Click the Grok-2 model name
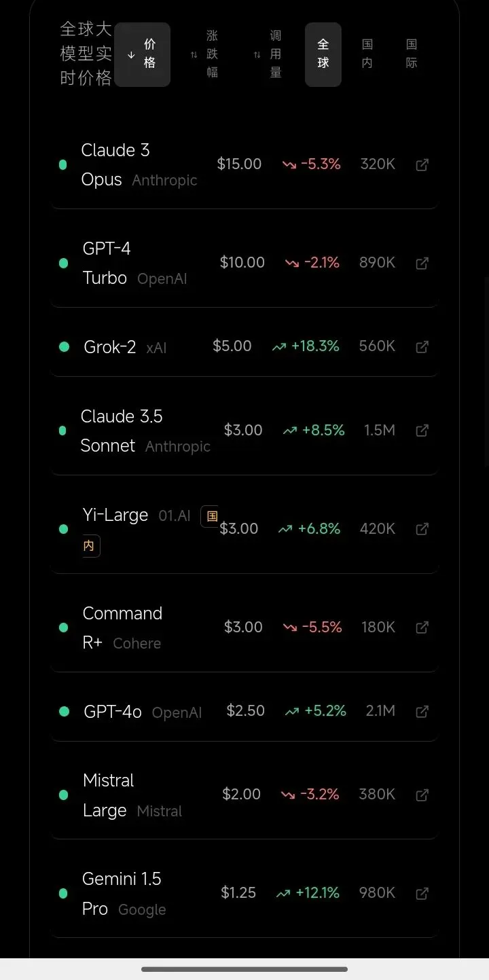 pos(110,347)
